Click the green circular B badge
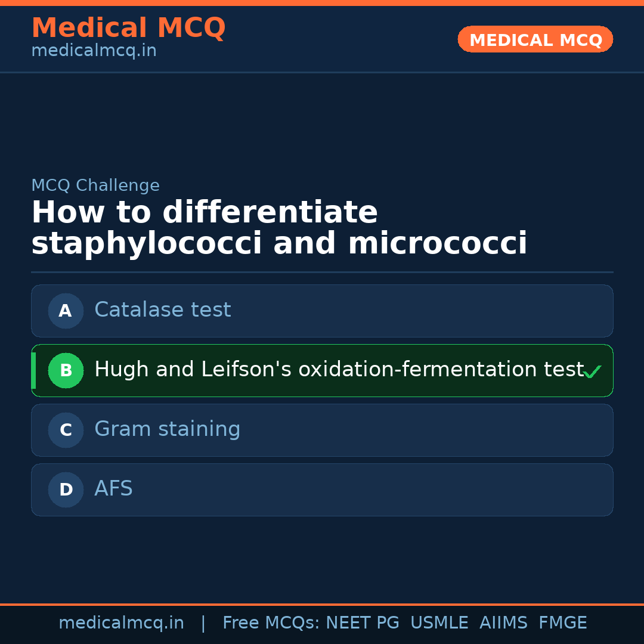This screenshot has width=644, height=644. point(66,370)
